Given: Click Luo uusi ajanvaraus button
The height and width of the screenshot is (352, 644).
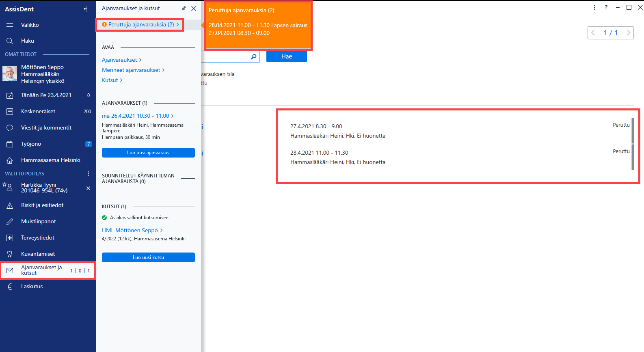Looking at the screenshot, I should coord(148,153).
